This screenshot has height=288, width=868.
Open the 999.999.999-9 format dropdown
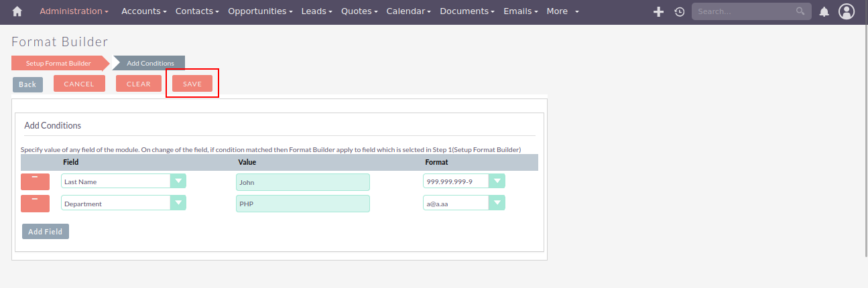pos(497,182)
